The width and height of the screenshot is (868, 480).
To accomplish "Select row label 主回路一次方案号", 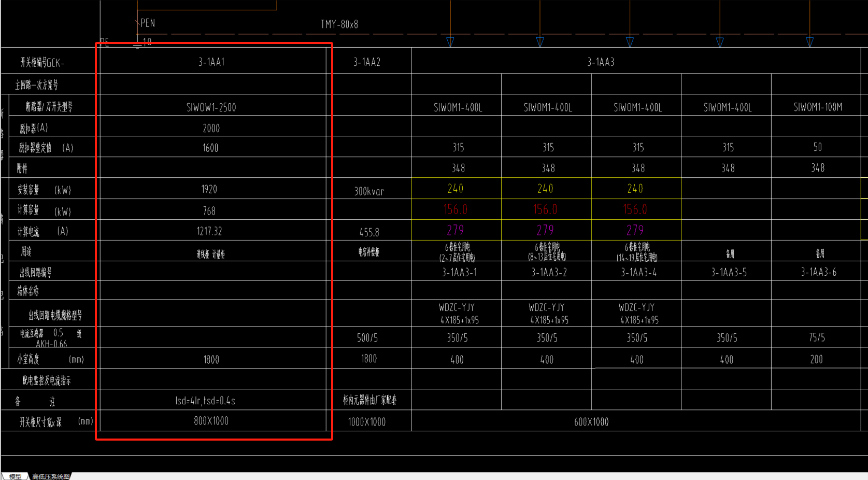I will (36, 84).
